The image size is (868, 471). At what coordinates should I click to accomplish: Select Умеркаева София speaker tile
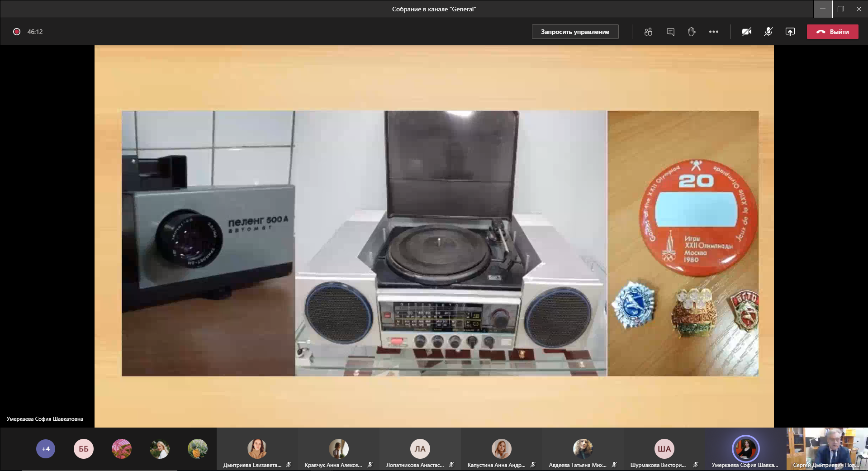point(745,450)
